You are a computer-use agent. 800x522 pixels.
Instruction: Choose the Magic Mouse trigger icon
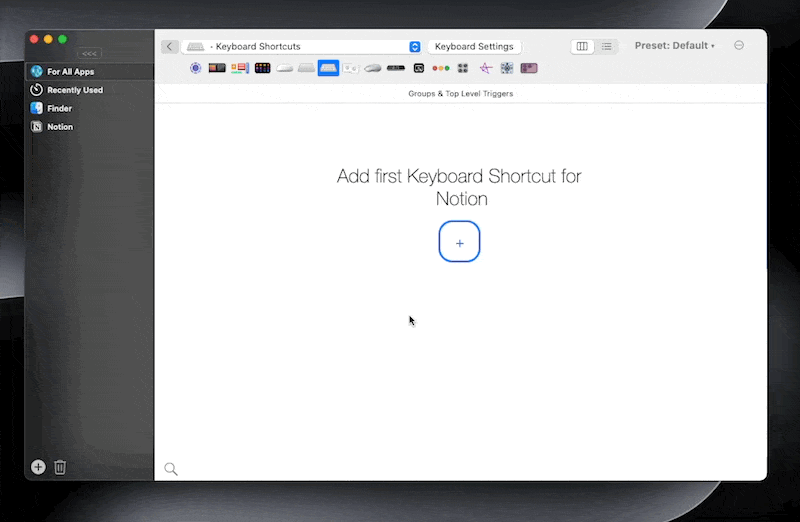coord(284,68)
